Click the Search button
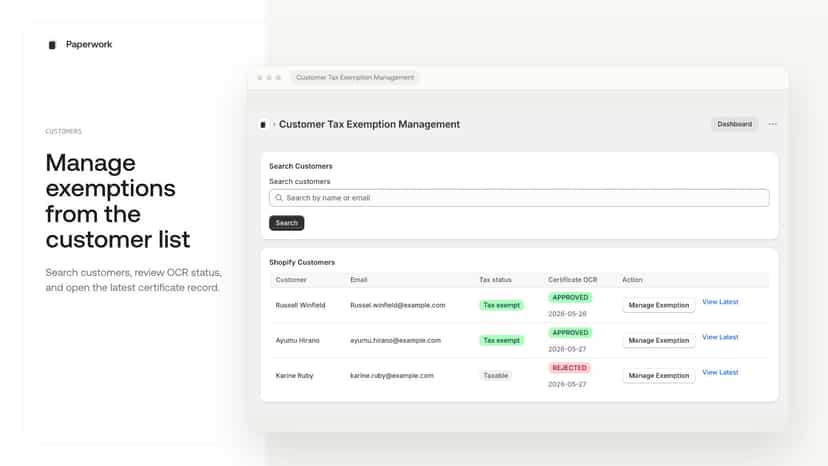Image resolution: width=828 pixels, height=466 pixels. 287,223
